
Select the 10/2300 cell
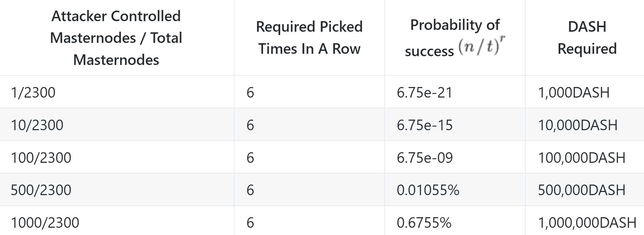37,125
